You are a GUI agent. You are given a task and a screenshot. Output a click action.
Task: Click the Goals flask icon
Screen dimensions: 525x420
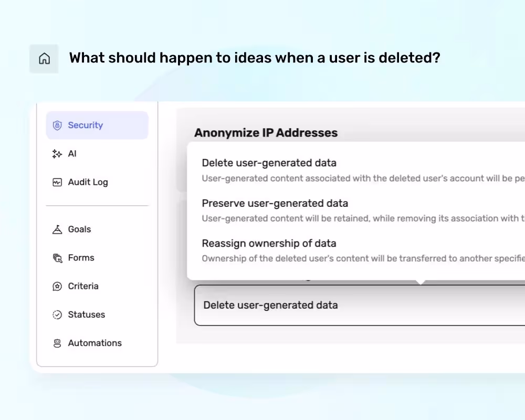[57, 229]
